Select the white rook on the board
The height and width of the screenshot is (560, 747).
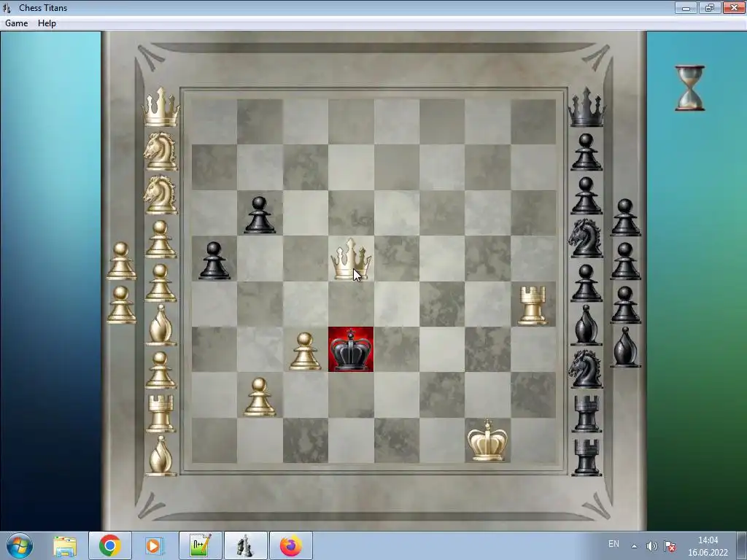pyautogui.click(x=533, y=306)
